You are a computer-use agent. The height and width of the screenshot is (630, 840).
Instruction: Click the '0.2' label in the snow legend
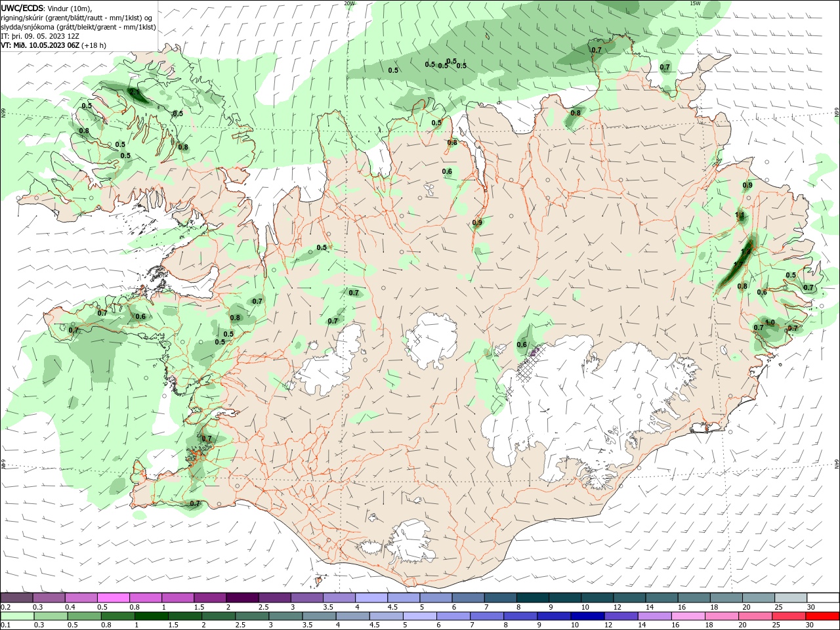click(x=5, y=607)
